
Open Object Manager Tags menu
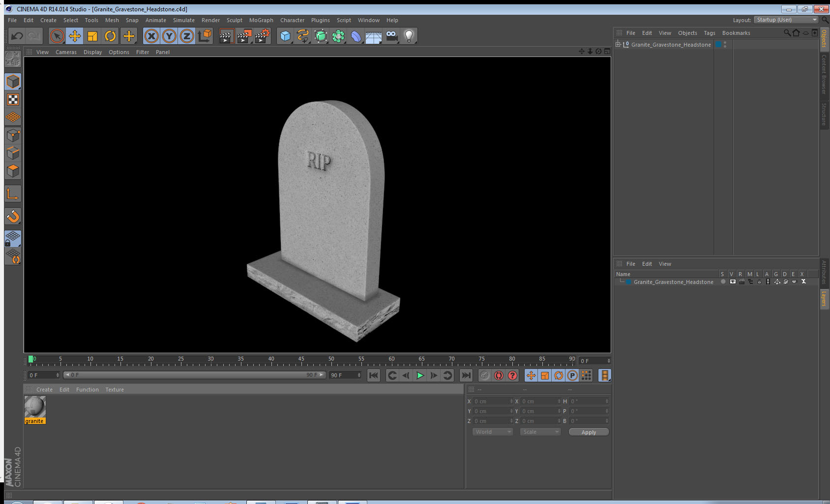[x=709, y=33]
